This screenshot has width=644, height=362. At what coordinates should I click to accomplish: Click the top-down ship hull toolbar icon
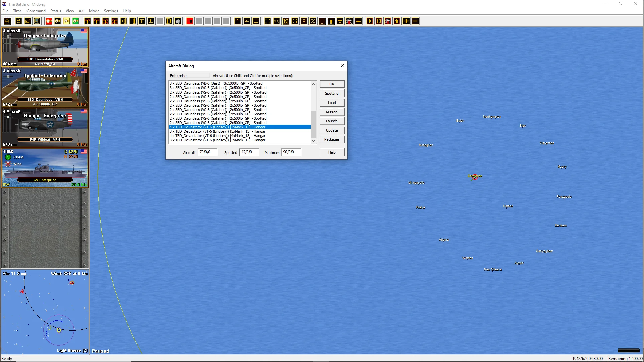[370, 21]
